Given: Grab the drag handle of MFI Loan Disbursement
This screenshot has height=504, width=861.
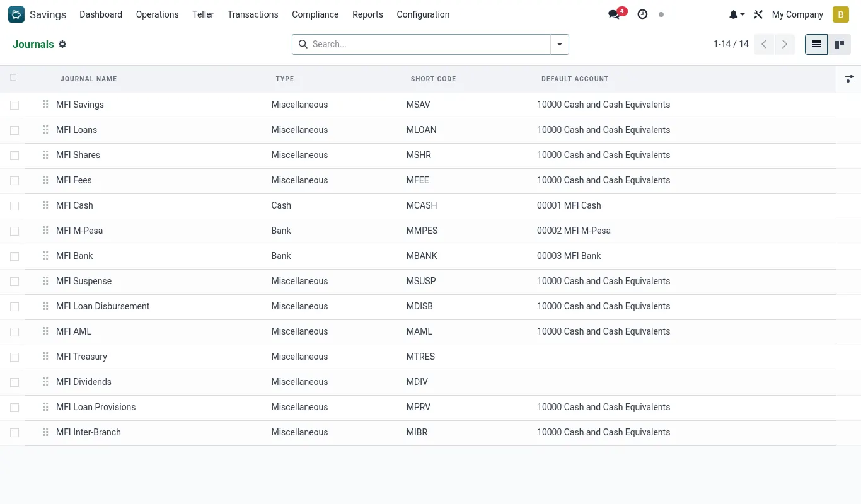Looking at the screenshot, I should pyautogui.click(x=45, y=306).
